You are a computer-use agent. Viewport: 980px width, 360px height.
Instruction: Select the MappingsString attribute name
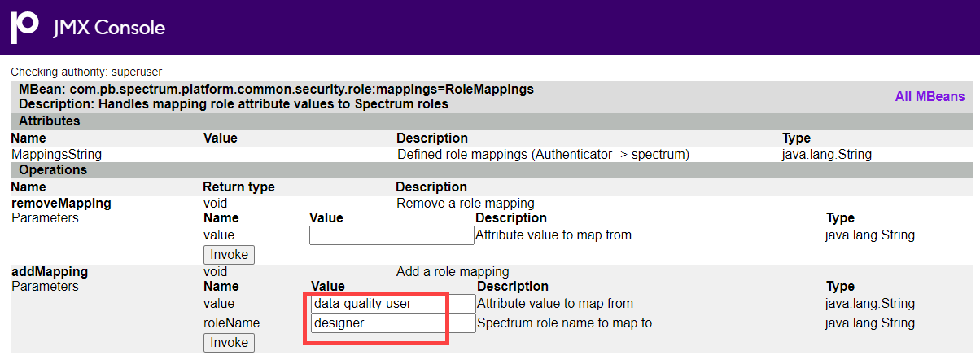click(x=56, y=154)
